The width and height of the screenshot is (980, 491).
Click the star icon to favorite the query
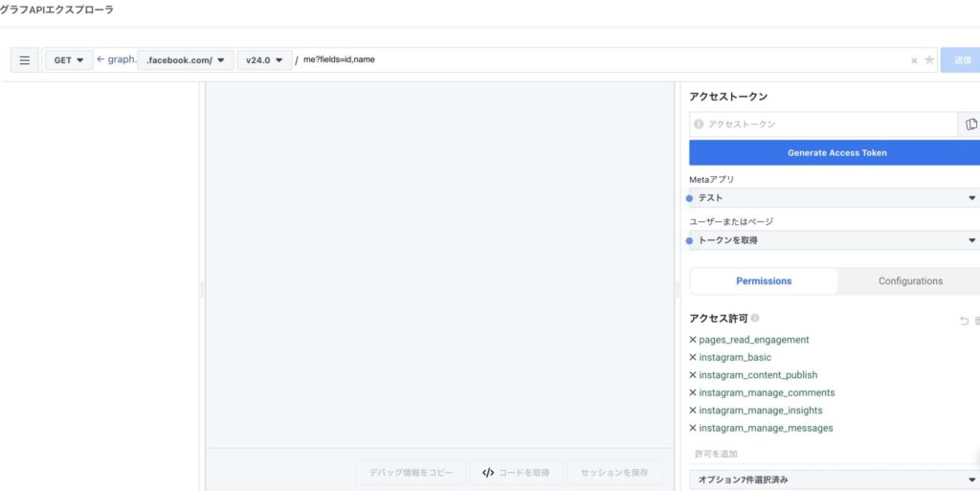928,60
